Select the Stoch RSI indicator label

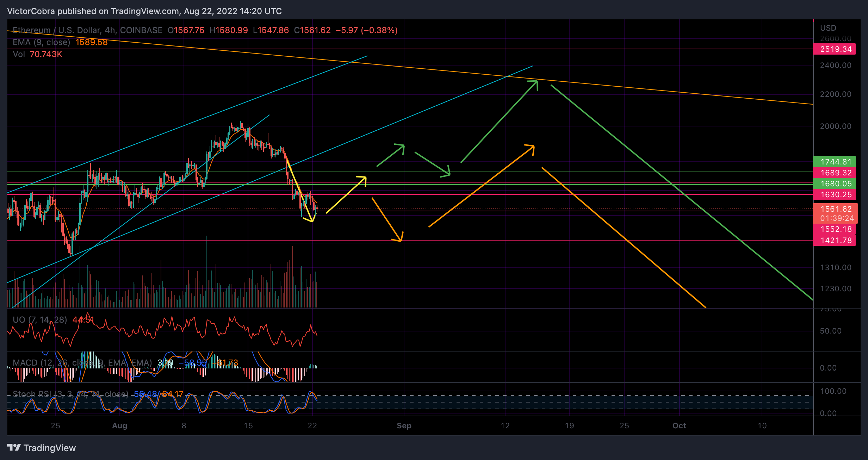tap(70, 394)
